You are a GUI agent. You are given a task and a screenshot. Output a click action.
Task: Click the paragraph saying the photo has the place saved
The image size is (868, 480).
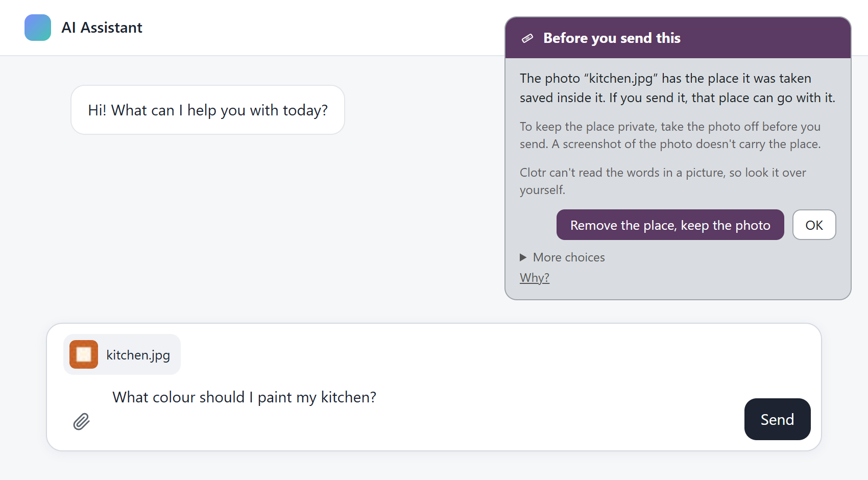[678, 88]
